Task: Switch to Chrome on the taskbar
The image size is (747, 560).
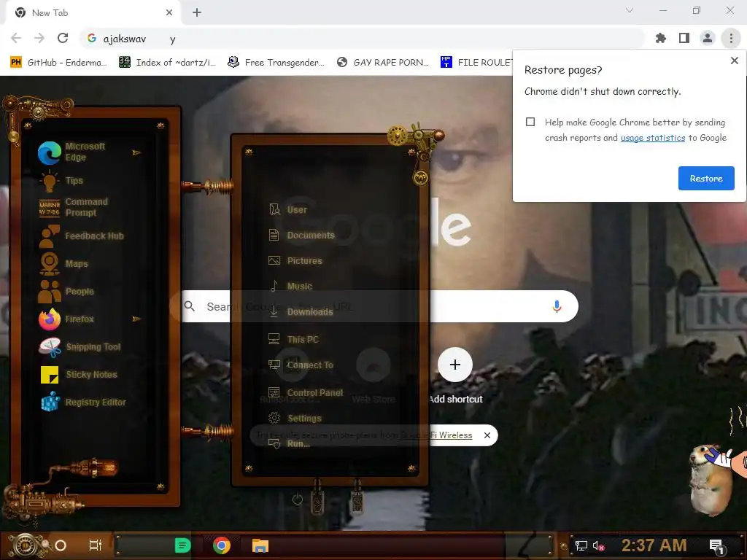Action: click(x=222, y=545)
